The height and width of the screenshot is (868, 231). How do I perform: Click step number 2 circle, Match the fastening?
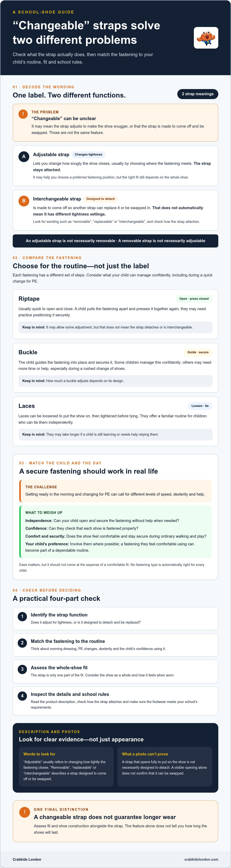point(22,643)
